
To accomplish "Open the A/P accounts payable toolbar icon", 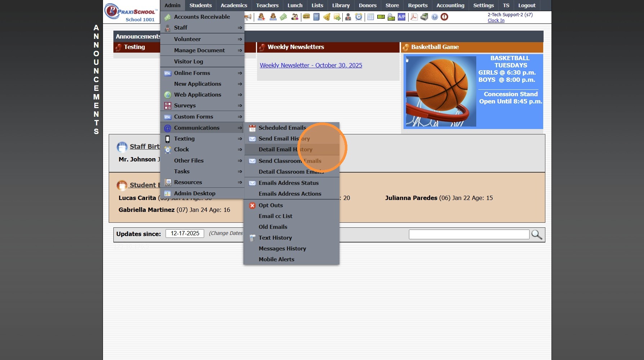I will (x=402, y=17).
